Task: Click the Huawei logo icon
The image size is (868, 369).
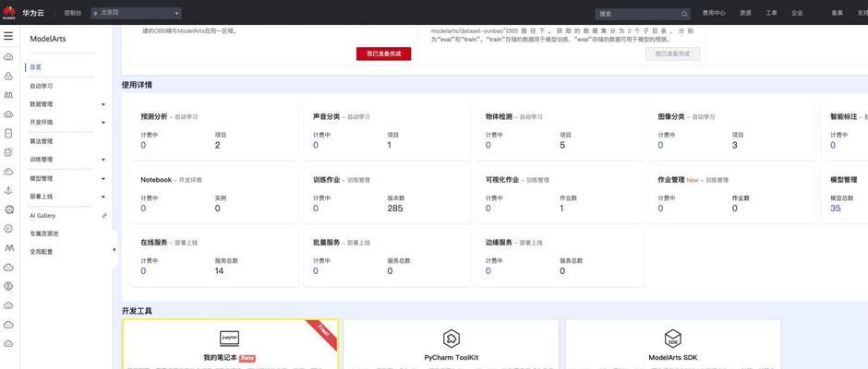Action: pos(9,12)
